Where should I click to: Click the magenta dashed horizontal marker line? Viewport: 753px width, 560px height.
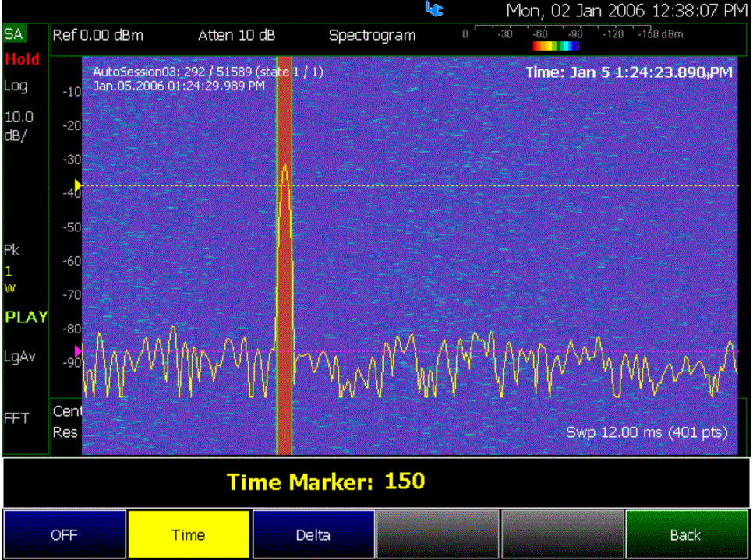point(410,351)
